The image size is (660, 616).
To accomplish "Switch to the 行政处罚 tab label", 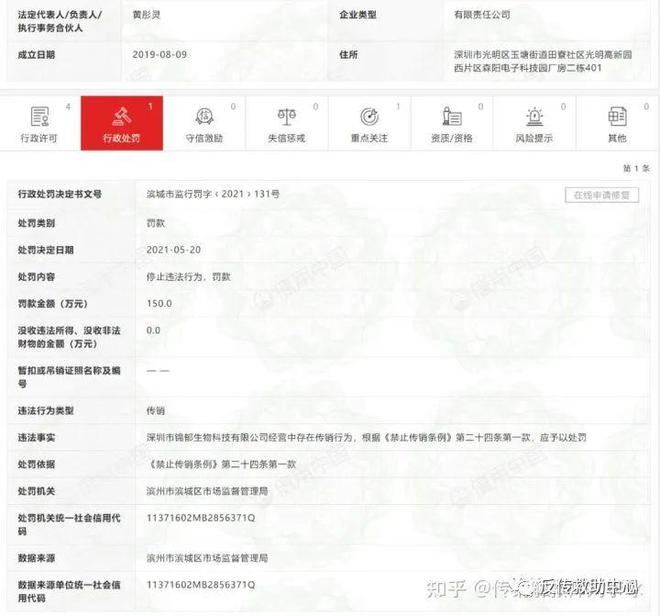I will pos(122,138).
